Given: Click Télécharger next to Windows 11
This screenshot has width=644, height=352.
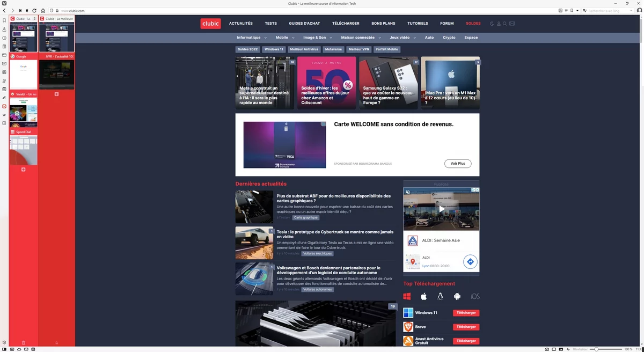Looking at the screenshot, I should pyautogui.click(x=466, y=313).
